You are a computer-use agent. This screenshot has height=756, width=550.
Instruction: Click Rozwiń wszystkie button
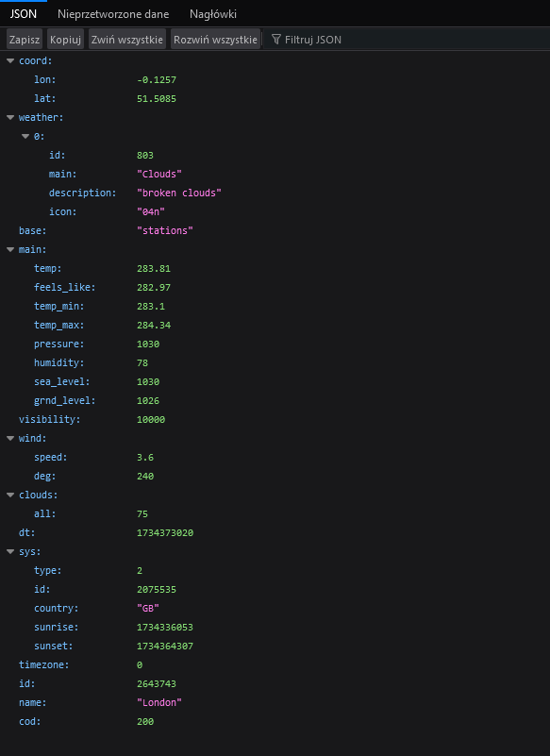[215, 40]
